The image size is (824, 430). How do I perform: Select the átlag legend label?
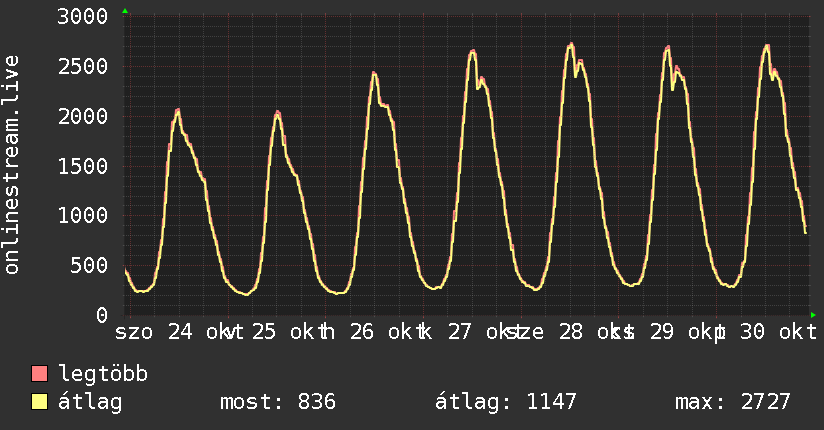90,402
